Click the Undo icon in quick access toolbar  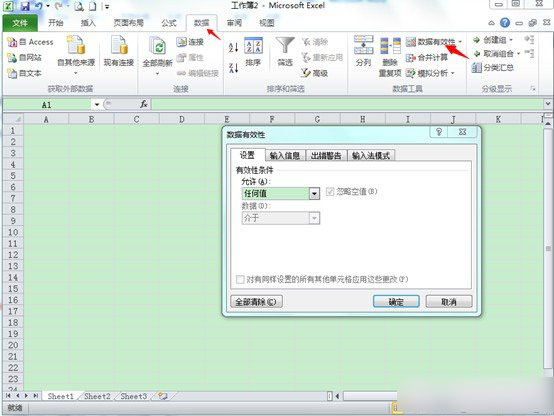click(x=39, y=6)
